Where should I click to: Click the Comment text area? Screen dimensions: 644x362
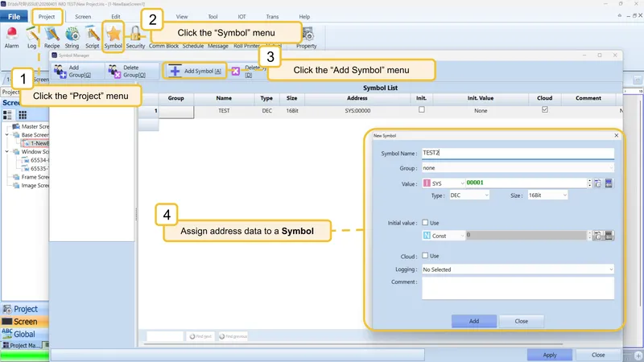(x=518, y=288)
